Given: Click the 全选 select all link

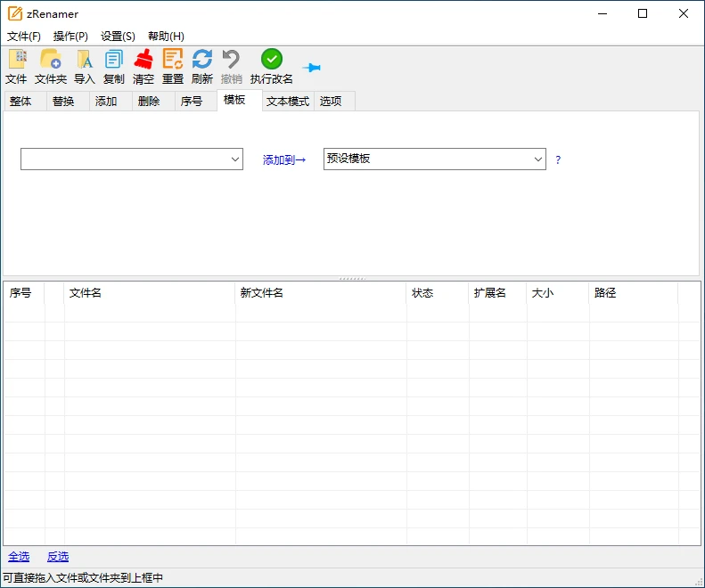Looking at the screenshot, I should (19, 557).
